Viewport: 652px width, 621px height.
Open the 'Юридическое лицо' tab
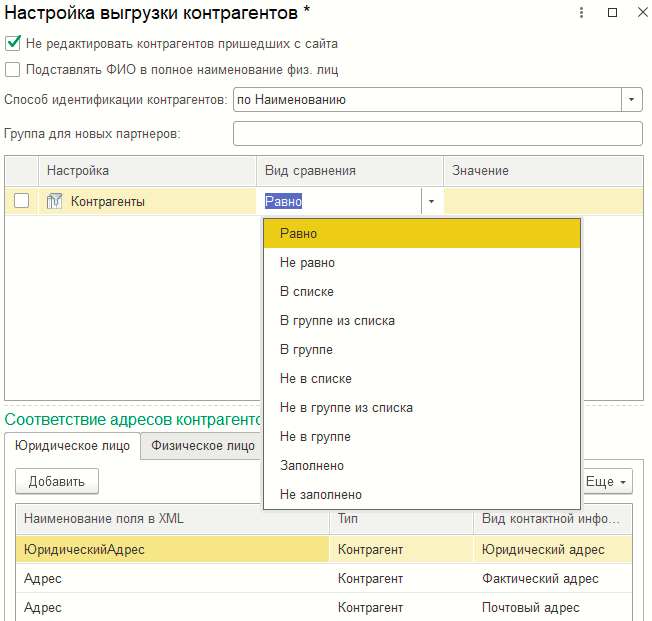point(72,446)
